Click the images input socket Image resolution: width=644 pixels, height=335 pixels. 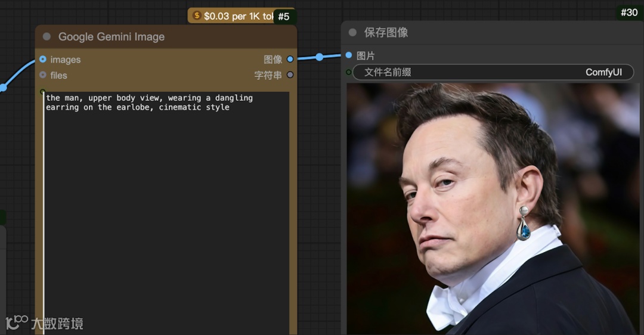(x=43, y=60)
